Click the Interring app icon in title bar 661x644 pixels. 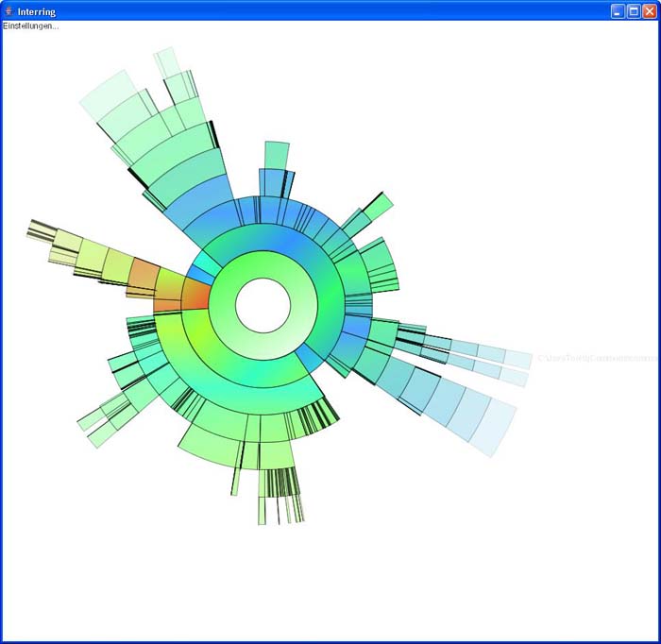tap(8, 11)
